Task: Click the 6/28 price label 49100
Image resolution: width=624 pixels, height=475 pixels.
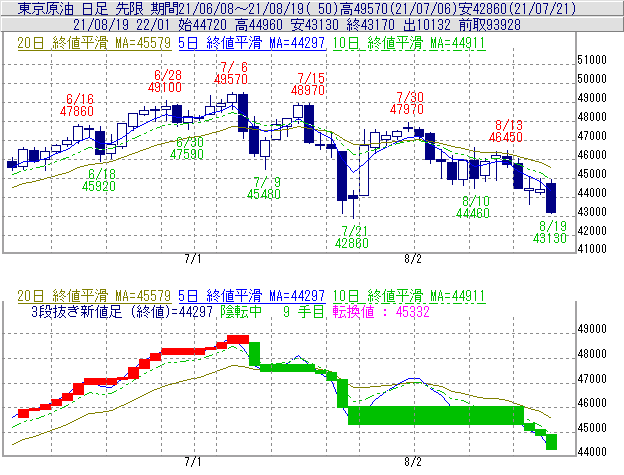Action: pos(165,87)
